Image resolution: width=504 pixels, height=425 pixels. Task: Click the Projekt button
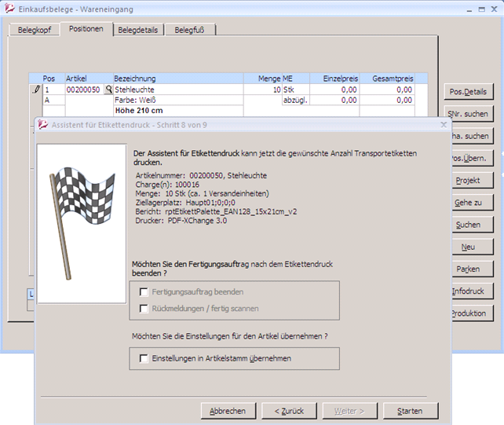pos(468,181)
